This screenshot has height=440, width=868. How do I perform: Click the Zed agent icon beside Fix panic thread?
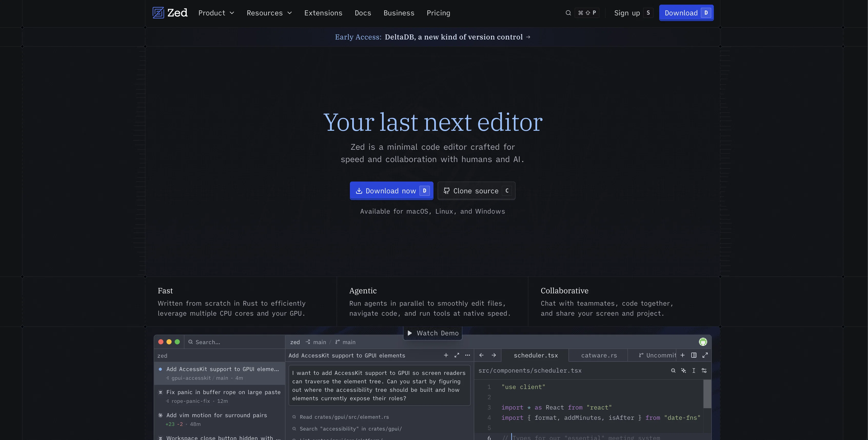[x=160, y=392]
